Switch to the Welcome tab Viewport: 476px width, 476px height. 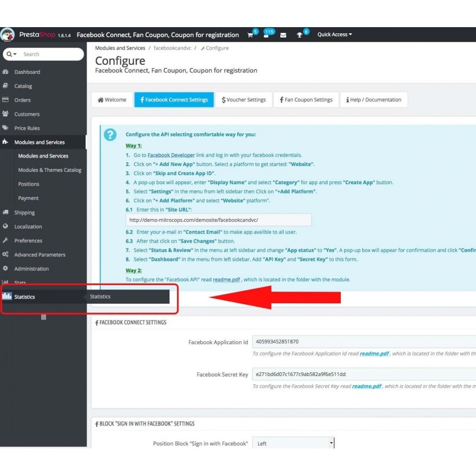pos(112,99)
